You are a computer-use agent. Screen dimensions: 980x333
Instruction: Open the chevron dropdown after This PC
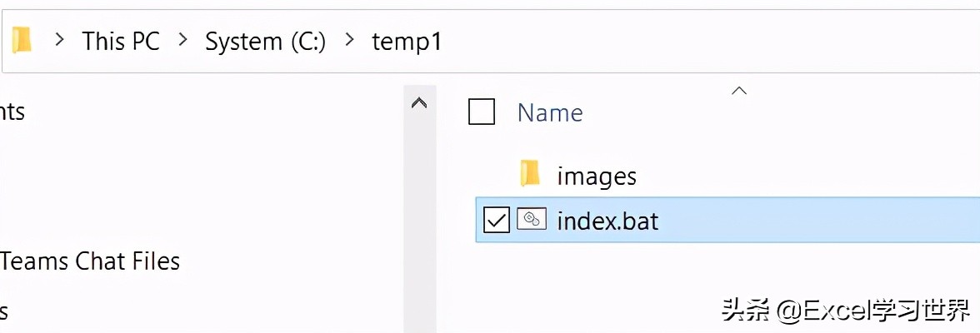pyautogui.click(x=182, y=40)
